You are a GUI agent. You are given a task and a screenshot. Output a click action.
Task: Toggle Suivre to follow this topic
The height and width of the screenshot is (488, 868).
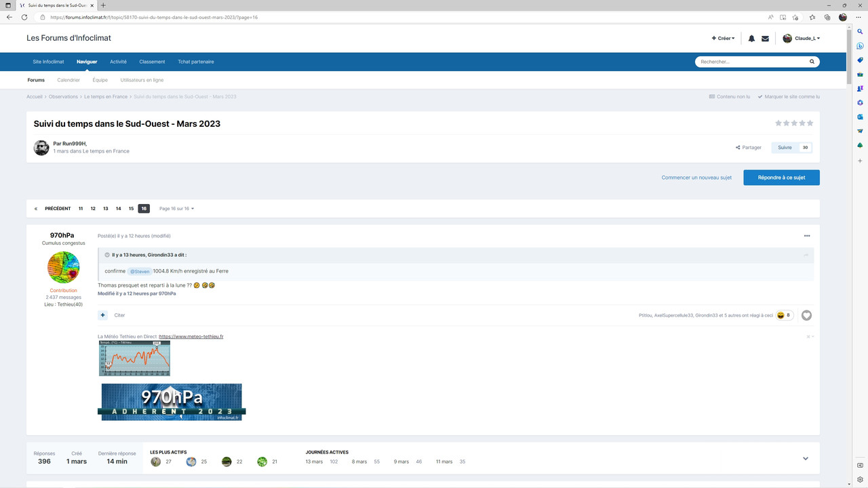click(x=785, y=147)
